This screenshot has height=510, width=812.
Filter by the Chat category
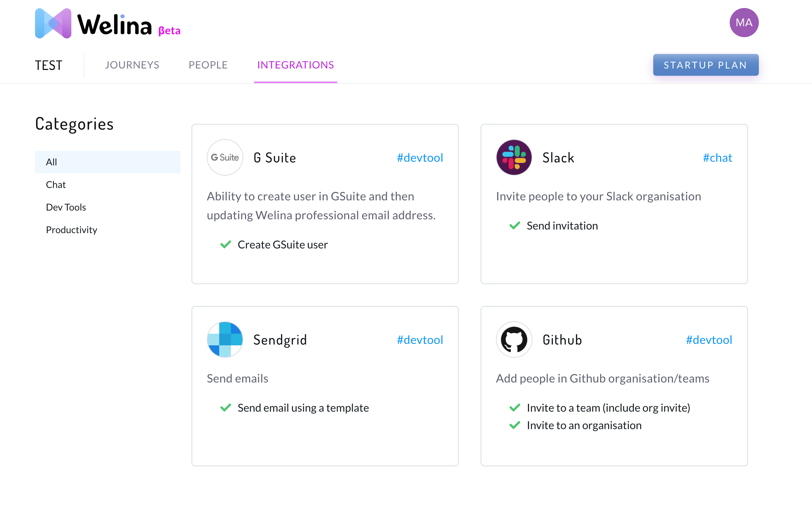56,185
